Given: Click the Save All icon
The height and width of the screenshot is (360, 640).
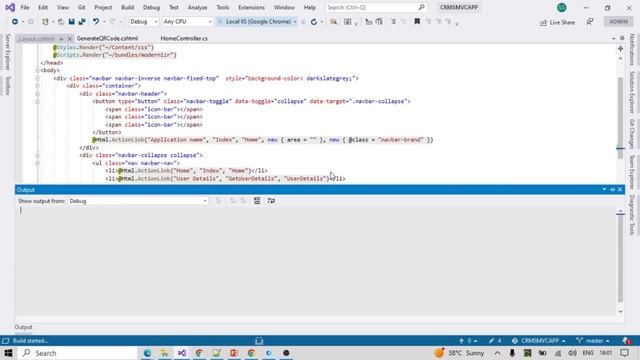Looking at the screenshot, I should [x=82, y=22].
